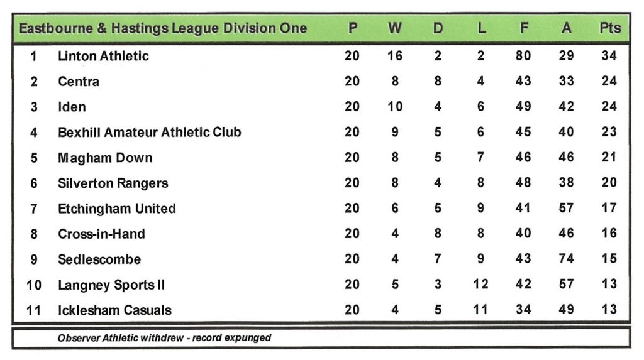Click the L column header
This screenshot has width=644, height=360.
pos(480,28)
